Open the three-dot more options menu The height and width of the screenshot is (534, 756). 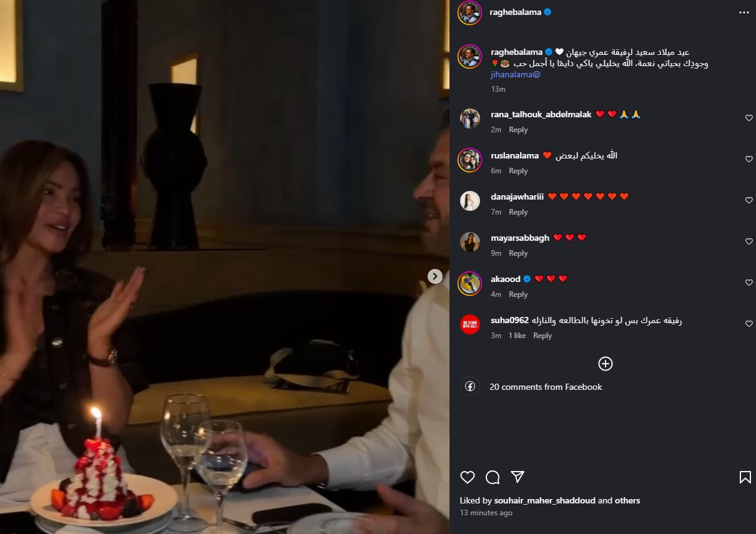(x=744, y=12)
